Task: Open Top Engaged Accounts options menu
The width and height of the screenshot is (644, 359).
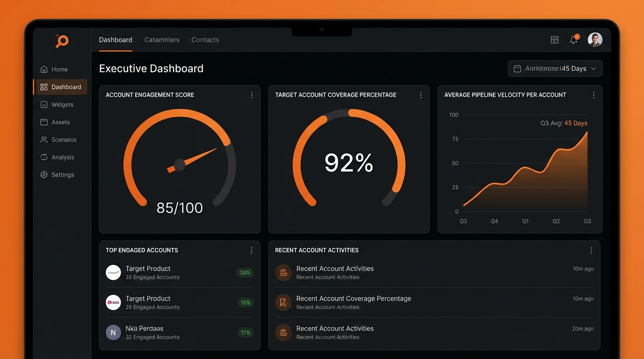Action: point(251,251)
